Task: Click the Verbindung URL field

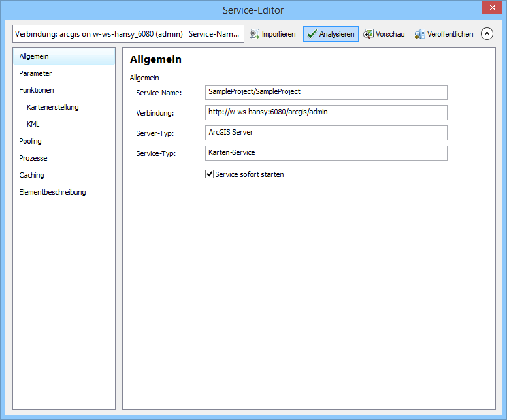Action: coord(325,112)
